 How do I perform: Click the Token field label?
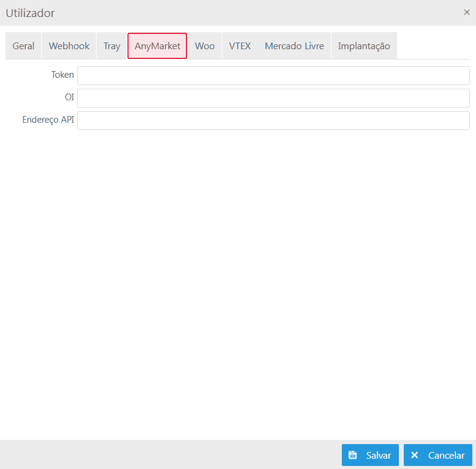(x=63, y=75)
